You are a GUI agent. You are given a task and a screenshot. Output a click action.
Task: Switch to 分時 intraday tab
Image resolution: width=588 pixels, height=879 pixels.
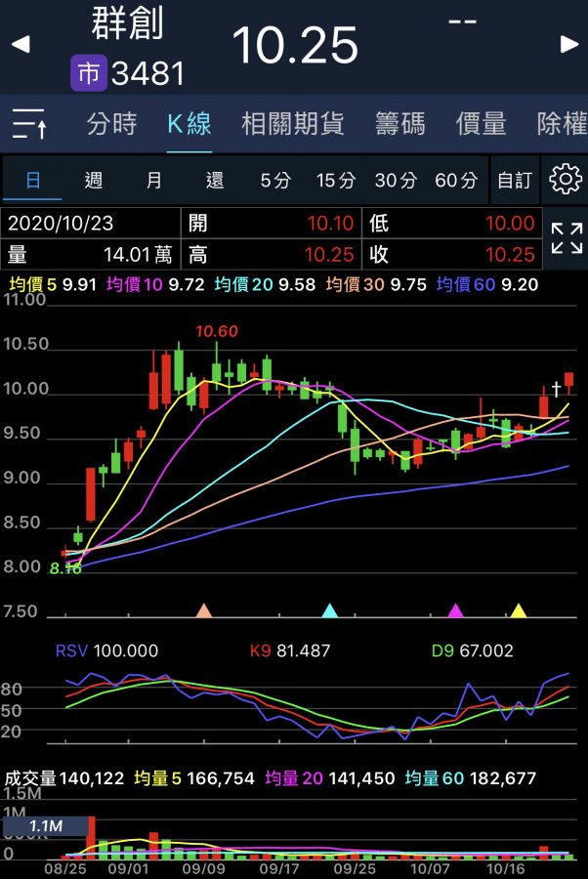pos(111,124)
